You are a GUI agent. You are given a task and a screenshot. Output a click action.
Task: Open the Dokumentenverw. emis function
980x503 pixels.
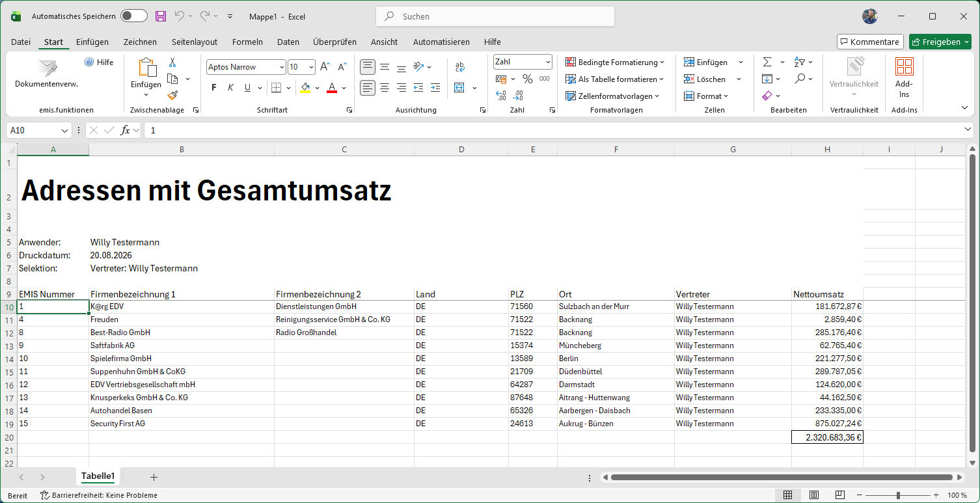click(x=47, y=74)
